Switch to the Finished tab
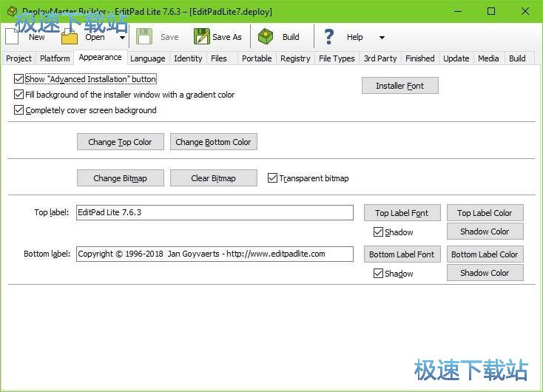The image size is (543, 392). (x=419, y=58)
